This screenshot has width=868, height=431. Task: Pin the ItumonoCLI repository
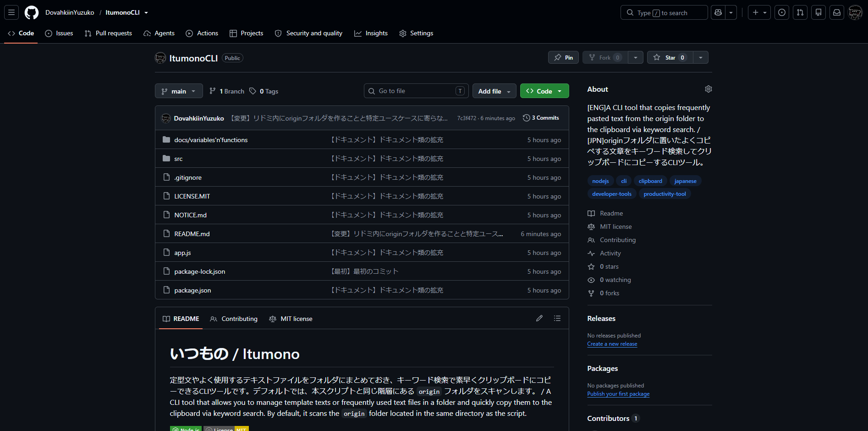[563, 57]
